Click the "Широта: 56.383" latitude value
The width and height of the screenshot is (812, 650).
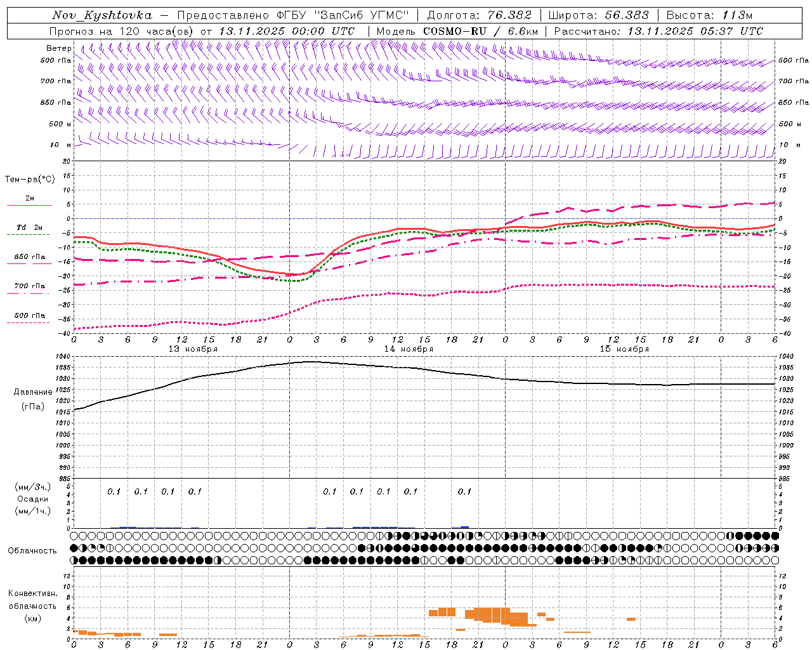point(598,16)
